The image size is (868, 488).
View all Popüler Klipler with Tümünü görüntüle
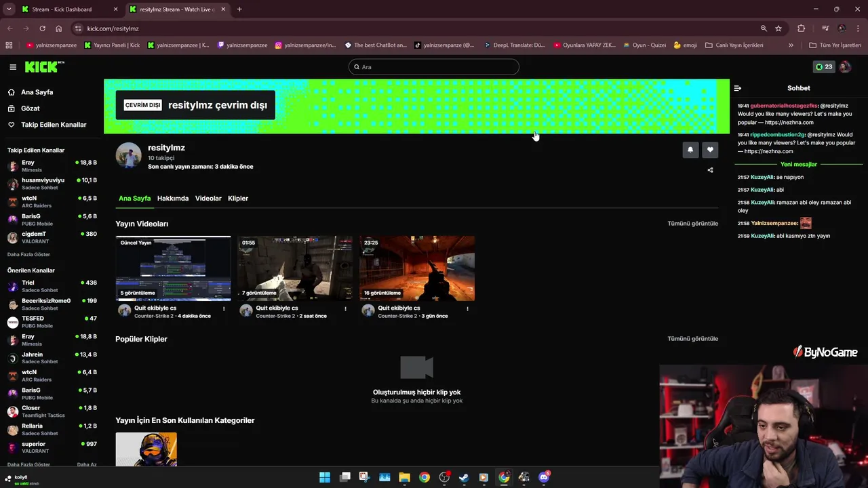point(692,339)
